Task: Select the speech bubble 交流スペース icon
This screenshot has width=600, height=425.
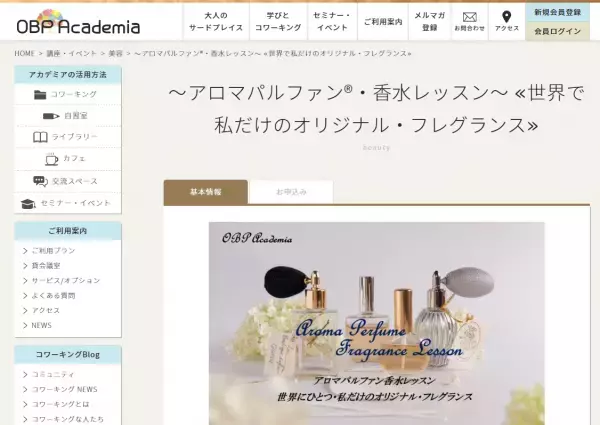Action: [40, 181]
